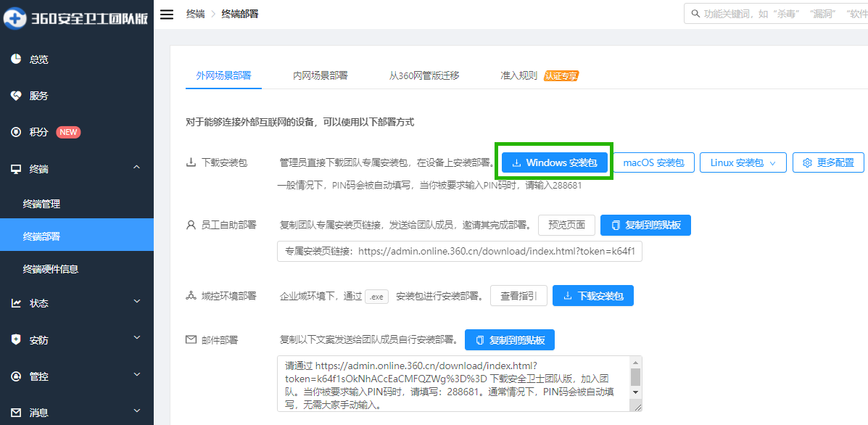Click the orange 认证专享 badge

click(x=561, y=76)
